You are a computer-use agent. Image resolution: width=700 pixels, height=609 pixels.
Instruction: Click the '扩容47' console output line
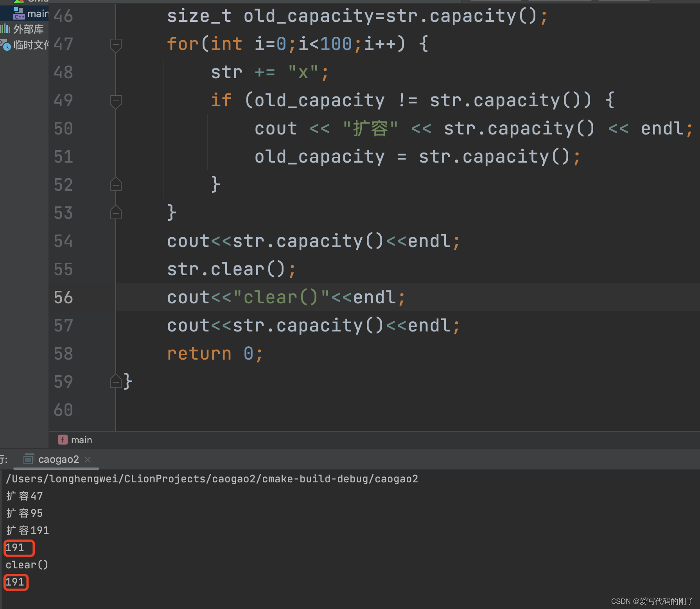24,496
